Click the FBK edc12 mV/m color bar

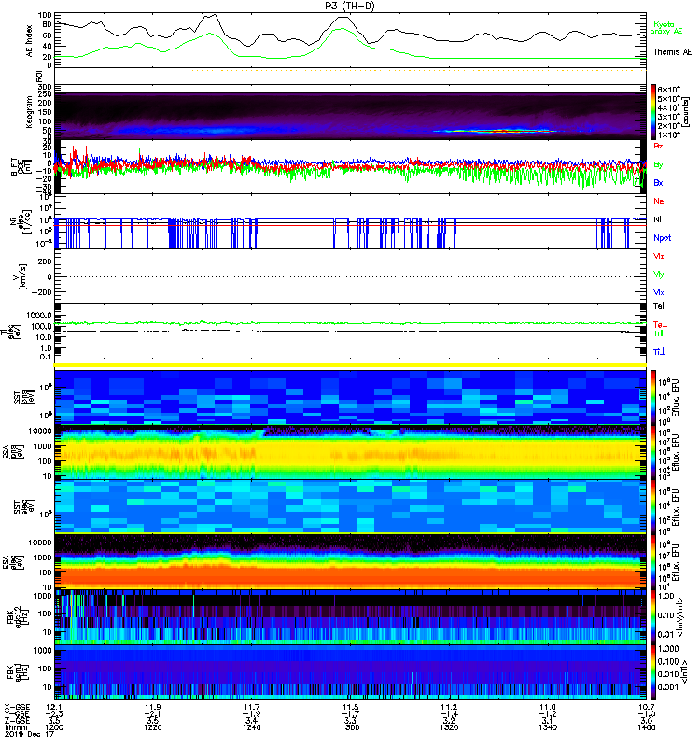pyautogui.click(x=653, y=617)
